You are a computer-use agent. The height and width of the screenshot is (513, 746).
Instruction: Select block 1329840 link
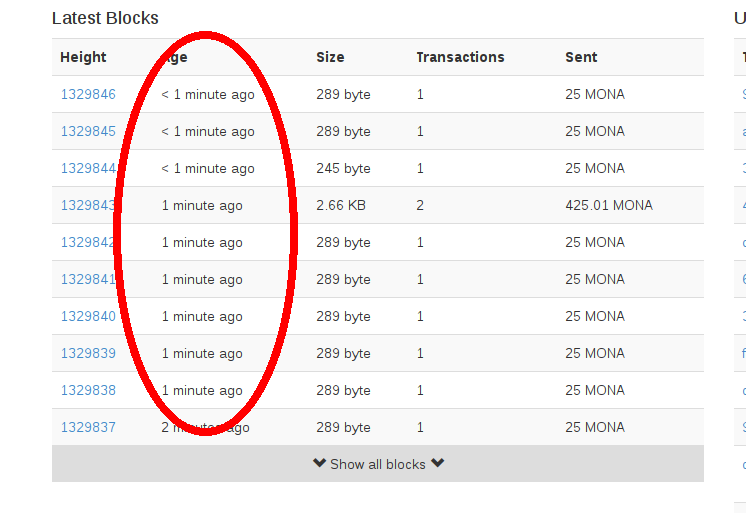[x=88, y=316]
